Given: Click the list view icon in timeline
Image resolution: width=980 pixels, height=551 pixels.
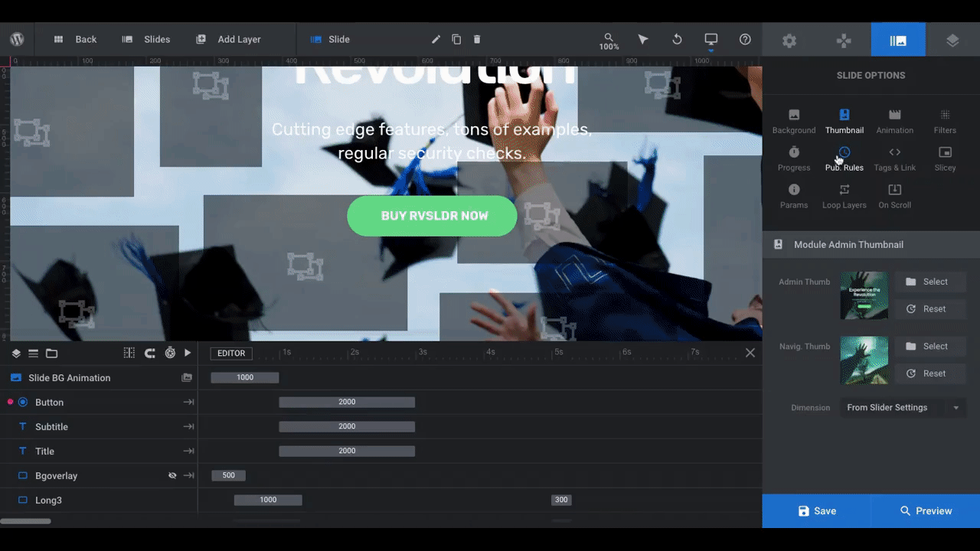Looking at the screenshot, I should pos(33,353).
